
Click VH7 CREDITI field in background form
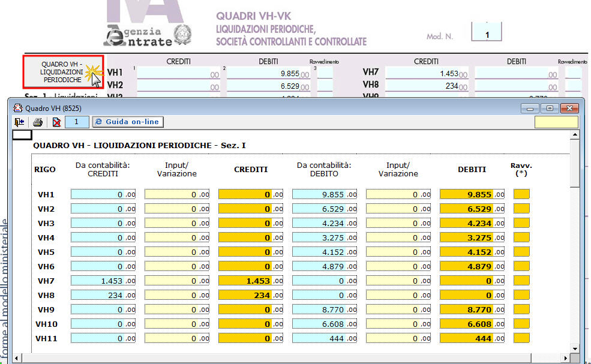click(x=426, y=74)
